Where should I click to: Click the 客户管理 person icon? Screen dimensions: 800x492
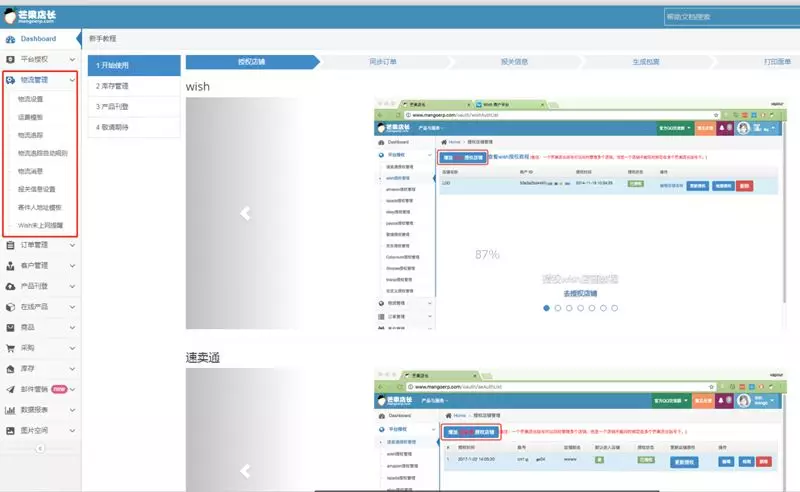click(x=11, y=266)
